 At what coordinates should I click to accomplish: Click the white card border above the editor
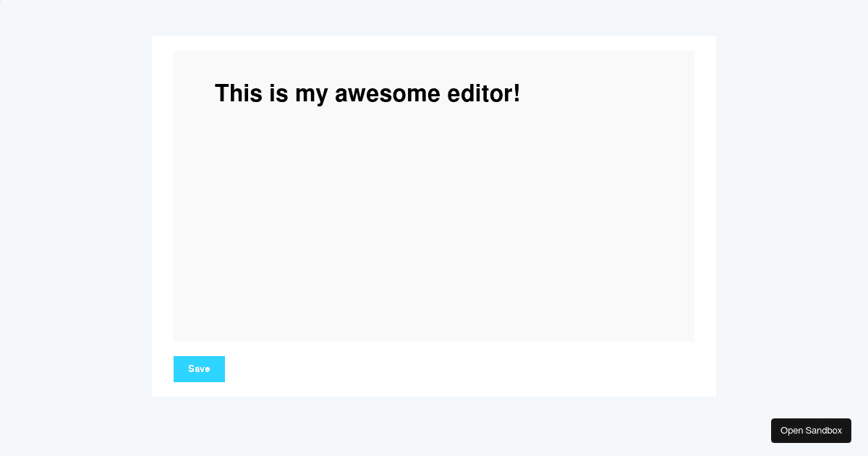pos(434,43)
